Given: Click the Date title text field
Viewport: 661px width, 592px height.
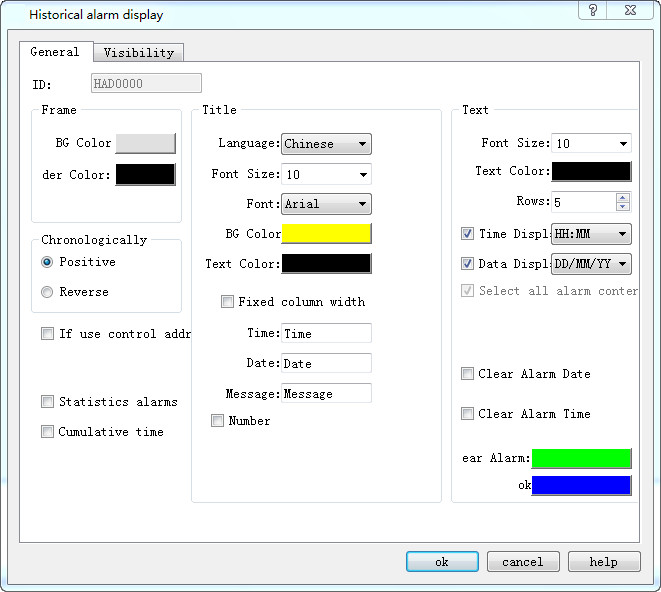Looking at the screenshot, I should tap(326, 363).
